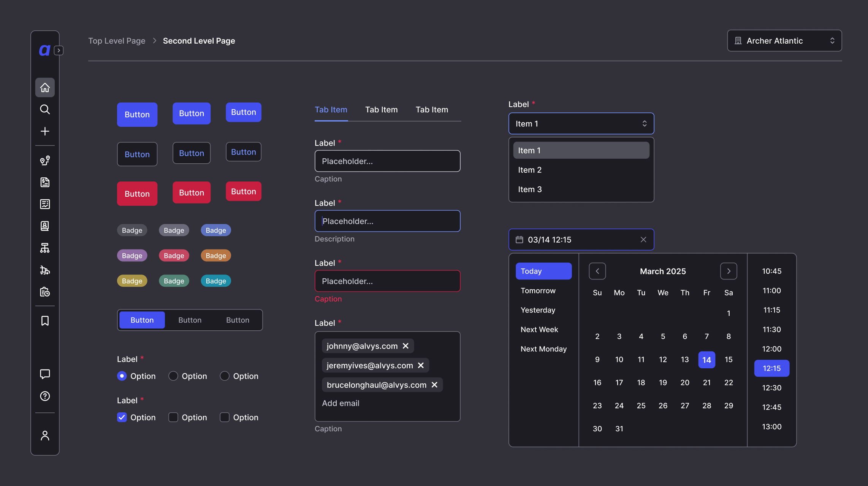Image resolution: width=868 pixels, height=486 pixels.
Task: Remove the jeremyives@alvys.com email chip
Action: coord(421,365)
